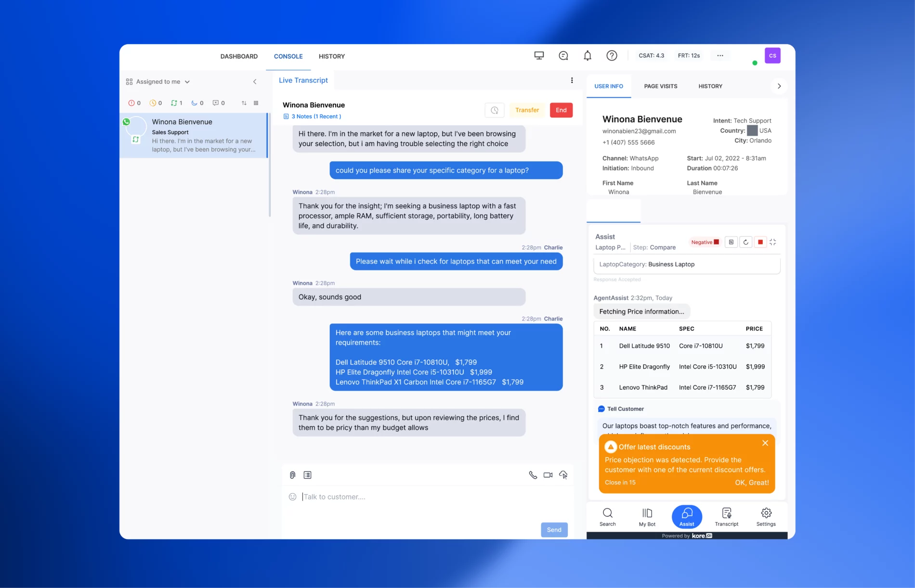
Task: Open the help question mark icon
Action: pyautogui.click(x=612, y=56)
